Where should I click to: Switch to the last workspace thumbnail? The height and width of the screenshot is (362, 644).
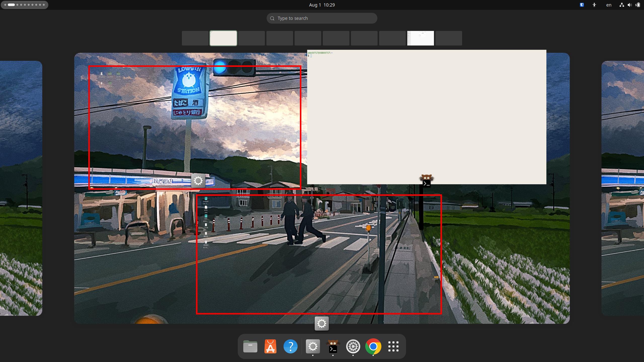pyautogui.click(x=449, y=38)
